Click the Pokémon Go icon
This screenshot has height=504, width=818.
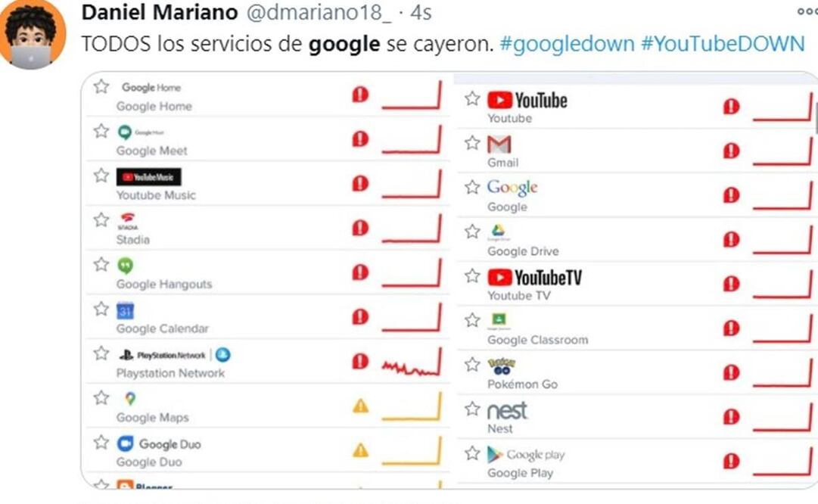[x=501, y=366]
